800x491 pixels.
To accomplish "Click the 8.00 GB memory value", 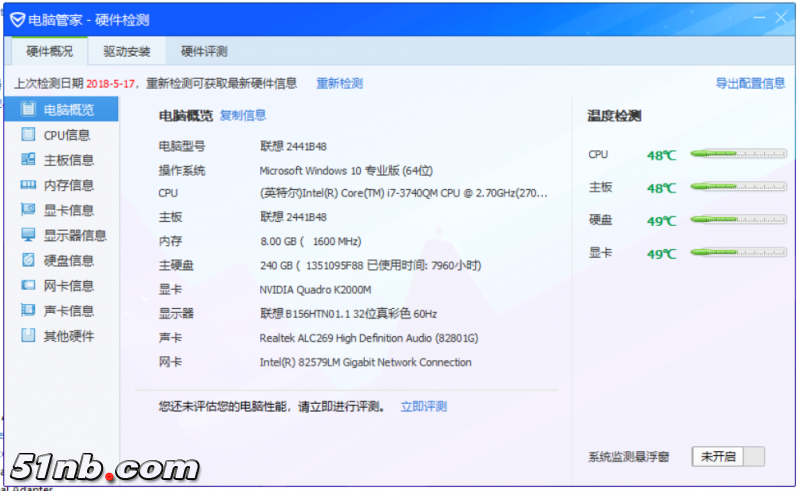I will (x=311, y=241).
